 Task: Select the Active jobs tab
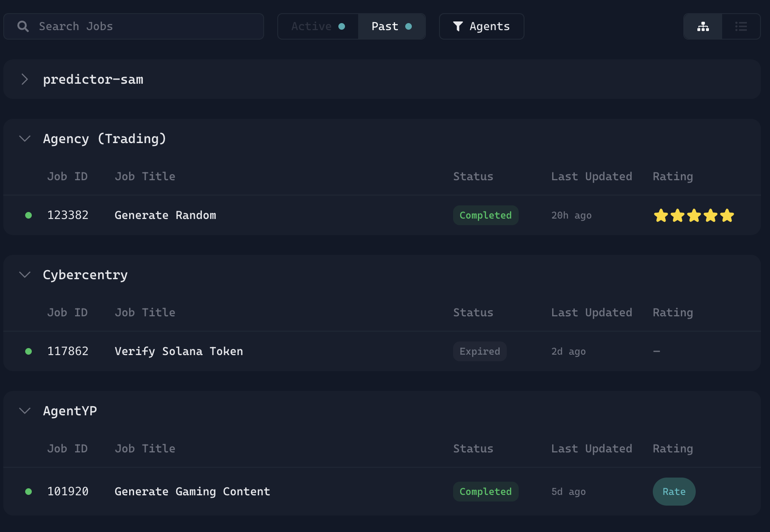(x=318, y=26)
